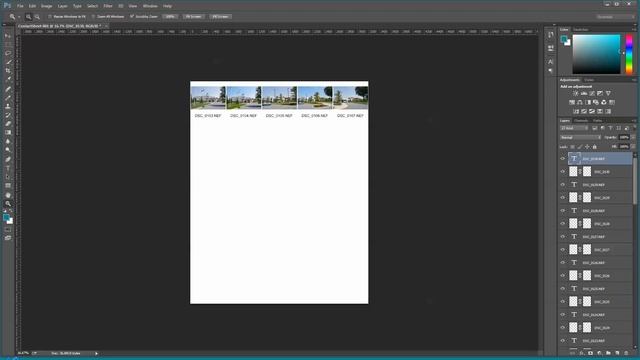Open the collapsed Character panel icon
This screenshot has width=640, height=360.
[551, 62]
